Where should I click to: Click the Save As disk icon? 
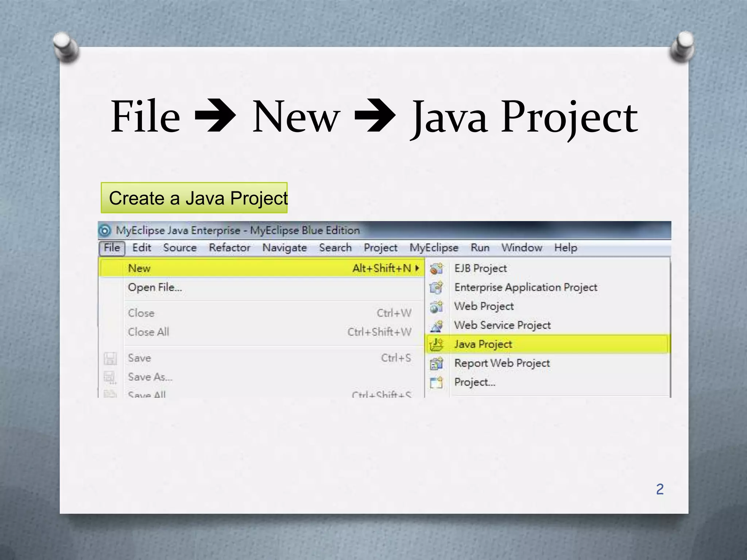pos(110,377)
